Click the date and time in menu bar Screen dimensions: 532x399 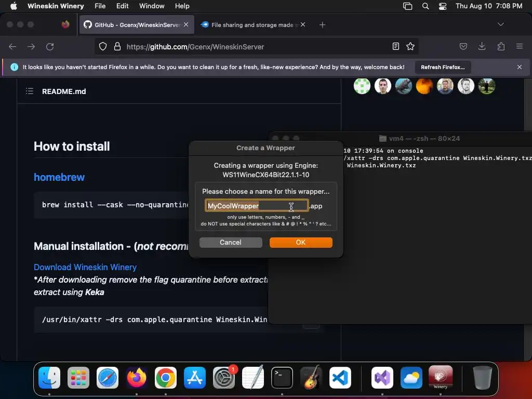(x=489, y=6)
